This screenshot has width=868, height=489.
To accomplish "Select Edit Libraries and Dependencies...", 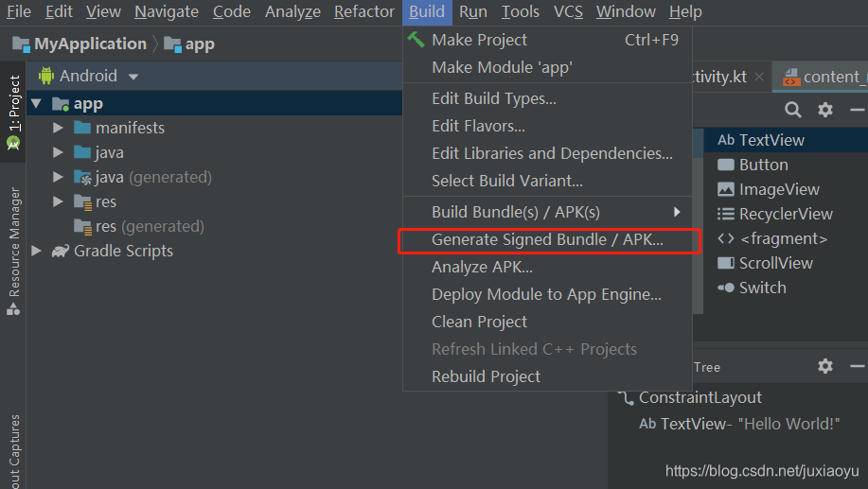I will point(547,153).
